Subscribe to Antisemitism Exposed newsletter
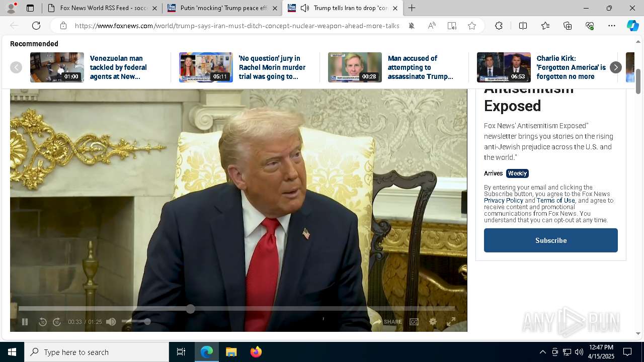The width and height of the screenshot is (644, 362). (551, 240)
